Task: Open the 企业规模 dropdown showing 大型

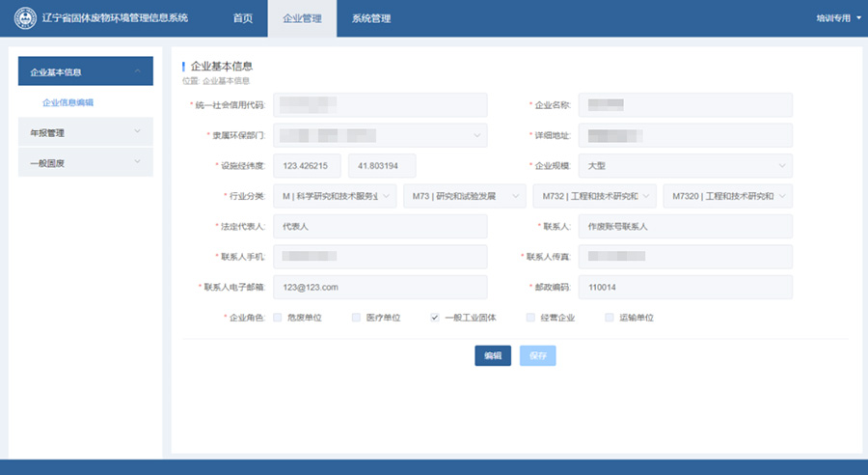Action: (686, 166)
